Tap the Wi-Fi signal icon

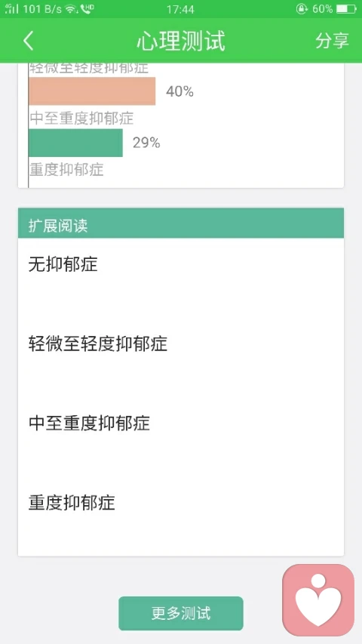72,9
